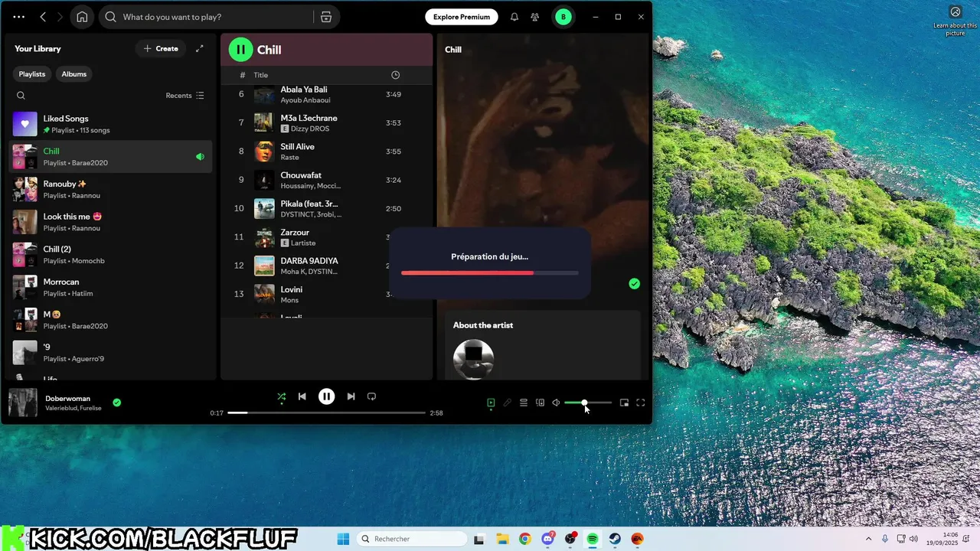The image size is (980, 551).
Task: Click green checkmark in now playing panel
Action: pyautogui.click(x=634, y=283)
